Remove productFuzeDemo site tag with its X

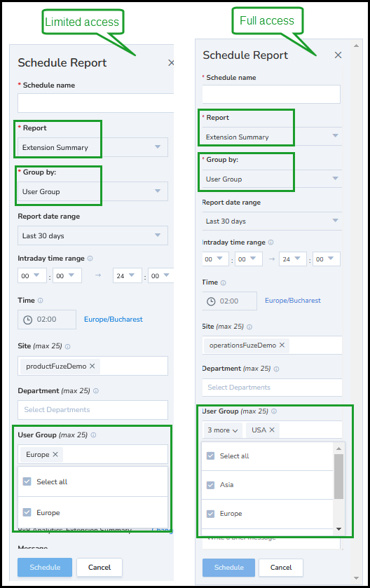(x=92, y=366)
